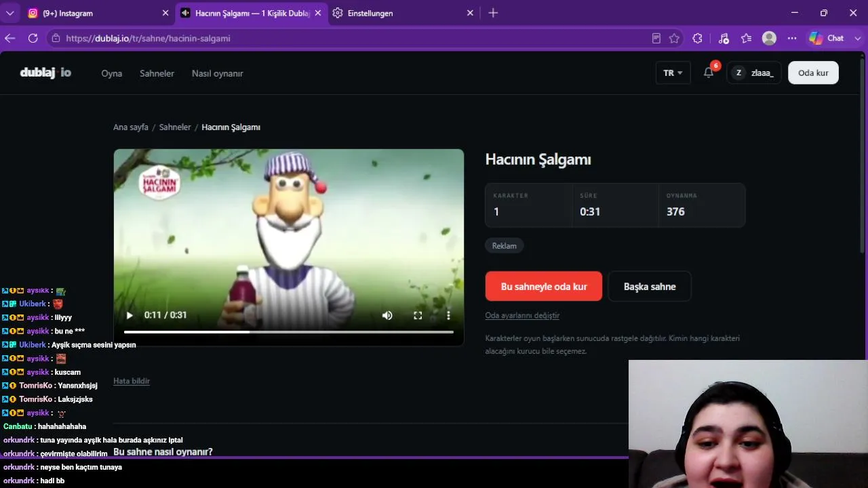The image size is (868, 488).
Task: Reload the dublaj.io page
Action: [x=33, y=39]
